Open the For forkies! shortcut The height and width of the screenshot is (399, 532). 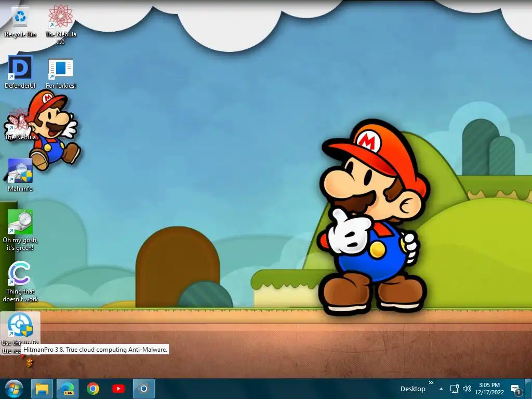tap(61, 73)
